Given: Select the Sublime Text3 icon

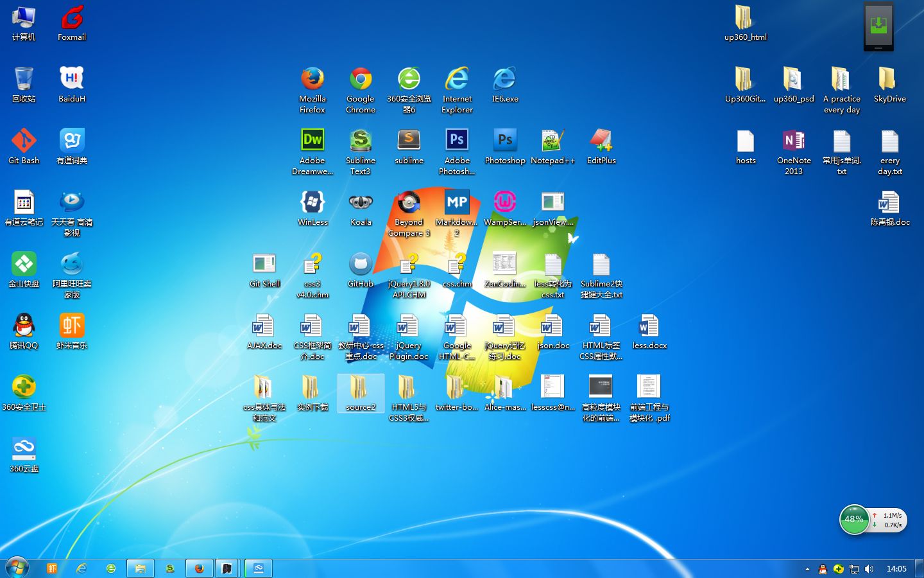Looking at the screenshot, I should [361, 152].
